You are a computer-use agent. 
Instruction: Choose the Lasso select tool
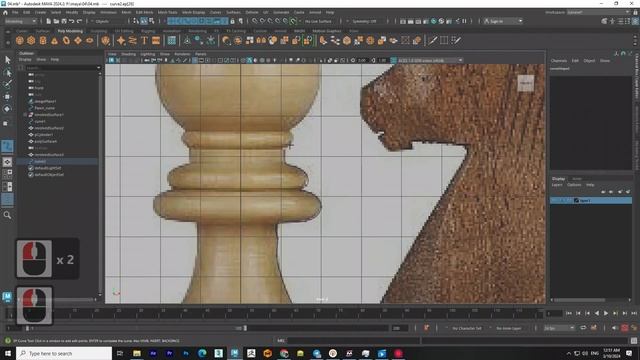7,73
